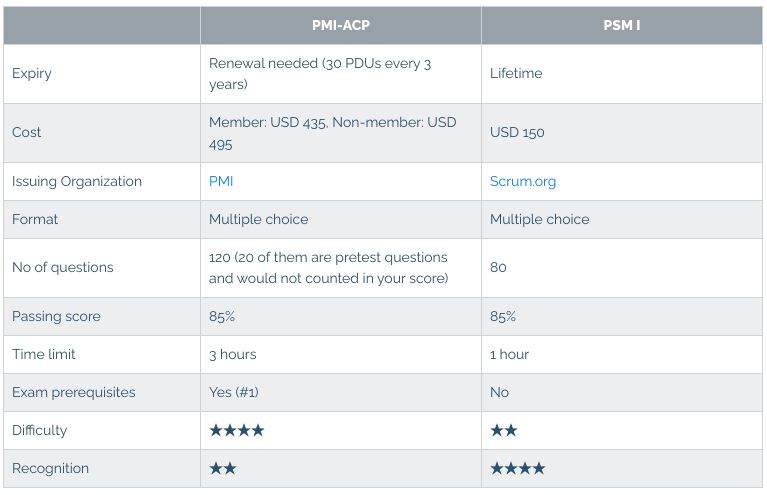767x495 pixels.
Task: Click the Passing score row label
Action: click(x=54, y=316)
